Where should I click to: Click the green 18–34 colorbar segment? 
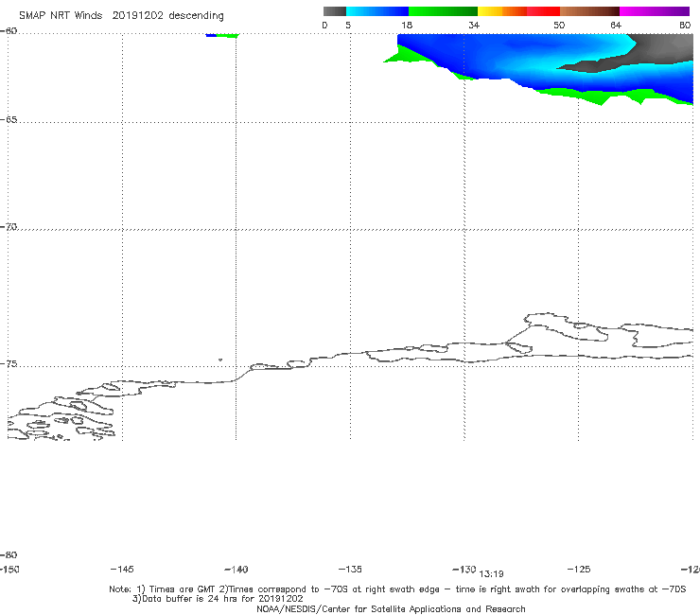(x=443, y=11)
